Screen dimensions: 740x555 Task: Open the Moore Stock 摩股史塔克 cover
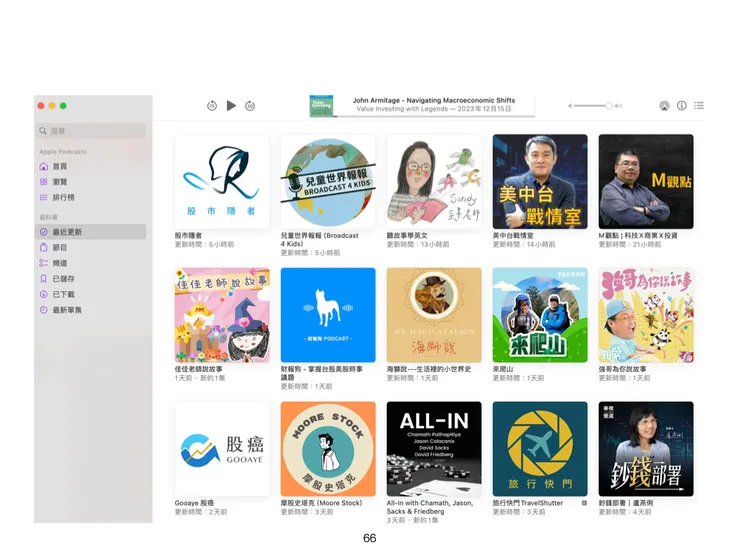coord(328,449)
